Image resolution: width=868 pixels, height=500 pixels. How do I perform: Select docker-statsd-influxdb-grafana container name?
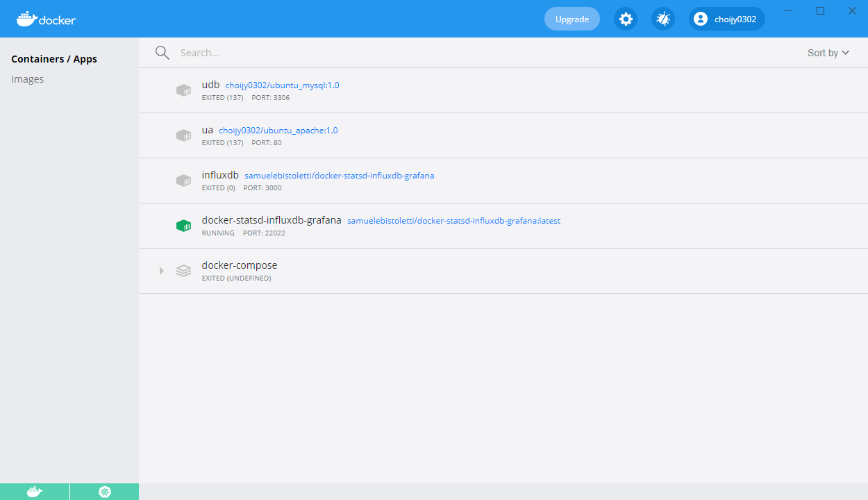(272, 220)
